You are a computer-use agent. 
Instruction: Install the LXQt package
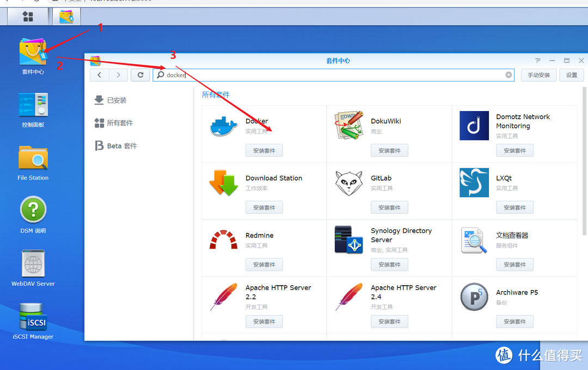tap(514, 208)
